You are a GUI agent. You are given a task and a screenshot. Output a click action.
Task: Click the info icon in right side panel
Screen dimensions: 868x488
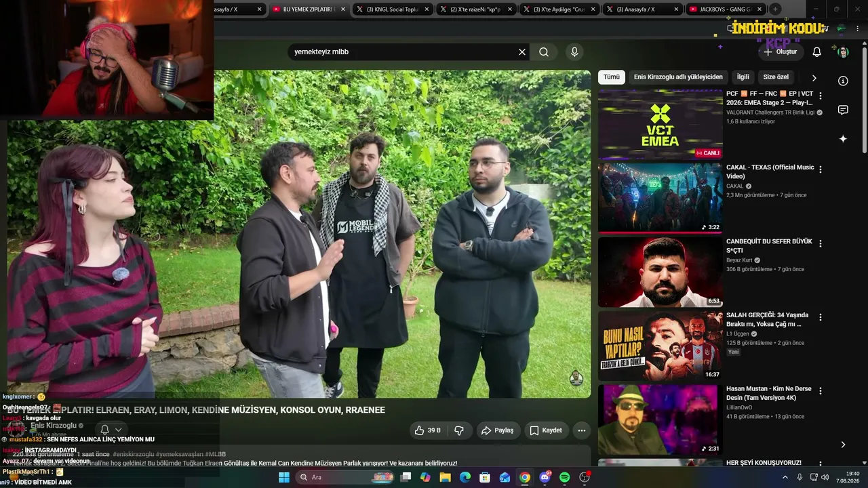coord(843,81)
